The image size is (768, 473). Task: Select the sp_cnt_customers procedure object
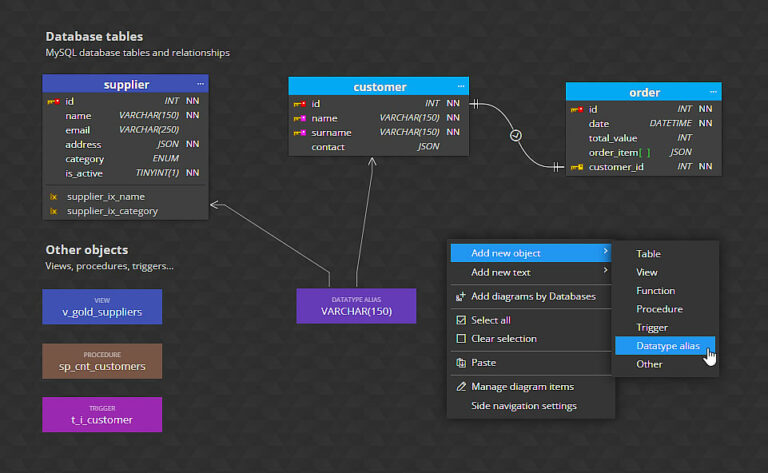(102, 361)
